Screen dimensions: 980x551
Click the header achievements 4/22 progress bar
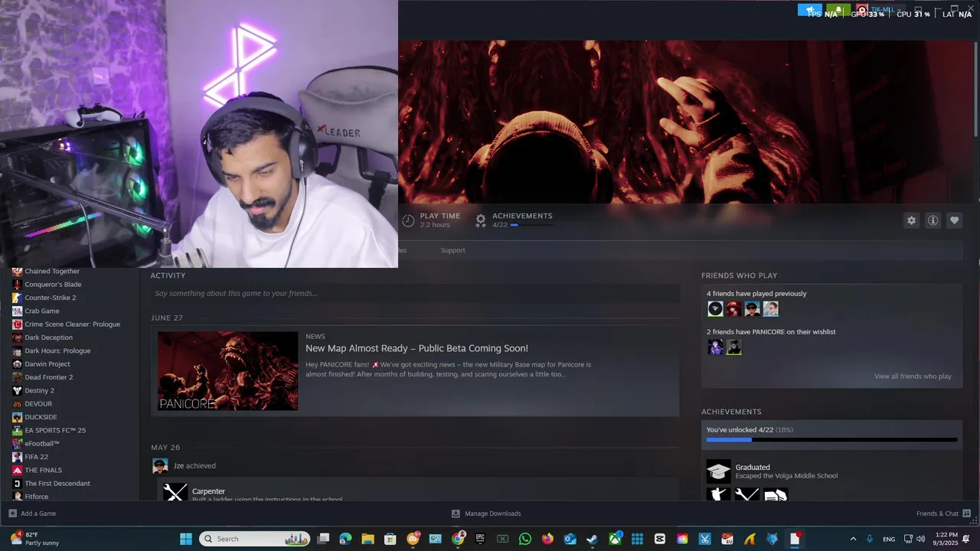[531, 225]
